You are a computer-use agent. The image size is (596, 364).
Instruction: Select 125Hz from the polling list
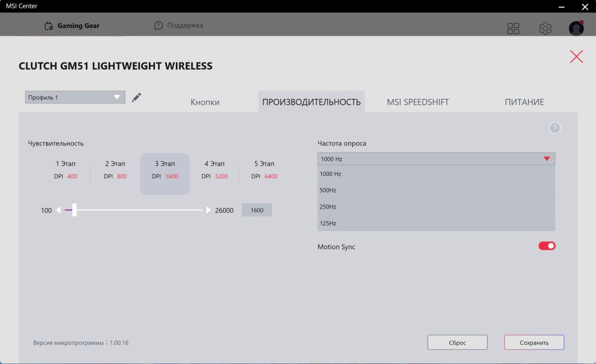(x=329, y=223)
